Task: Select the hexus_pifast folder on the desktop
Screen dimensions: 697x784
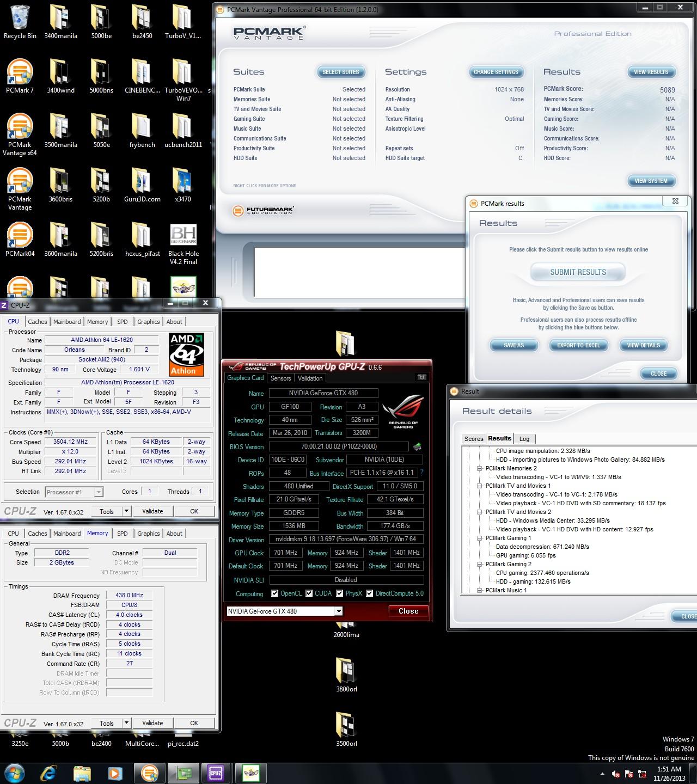Action: click(x=142, y=240)
